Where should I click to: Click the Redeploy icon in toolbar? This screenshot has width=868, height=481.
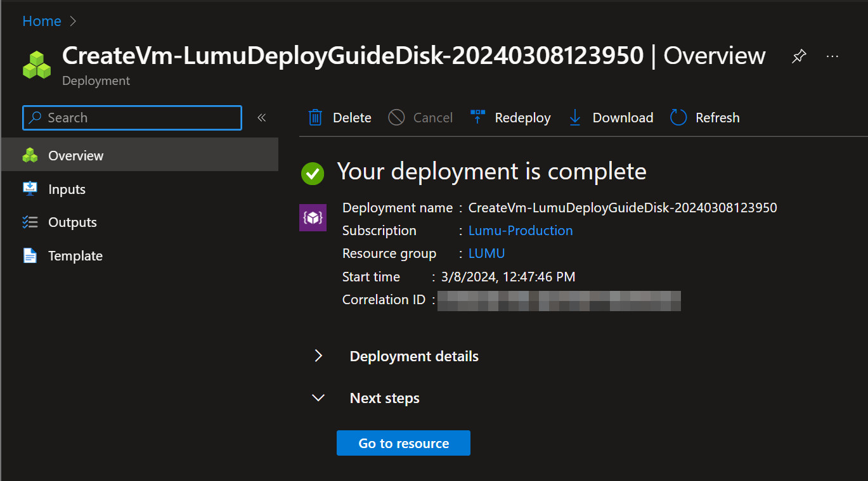[477, 118]
